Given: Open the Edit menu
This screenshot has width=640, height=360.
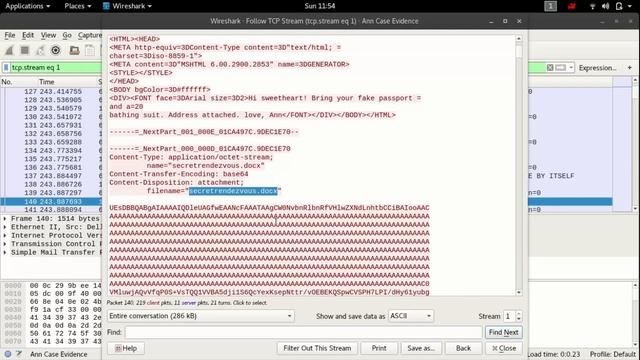Looking at the screenshot, I should [x=28, y=35].
